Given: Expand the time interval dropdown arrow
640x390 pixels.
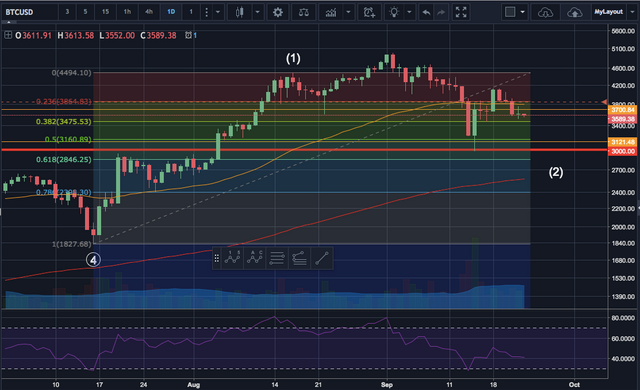Looking at the screenshot, I should pyautogui.click(x=218, y=12).
